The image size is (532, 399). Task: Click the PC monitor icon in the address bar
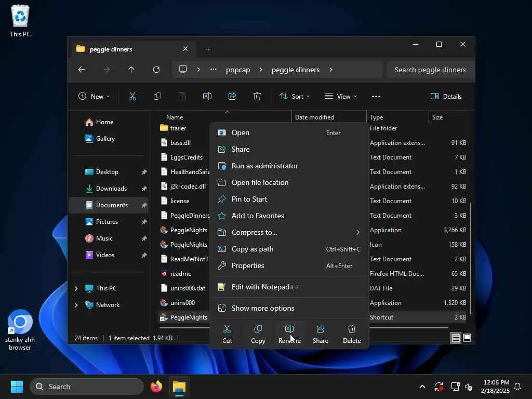coord(183,70)
